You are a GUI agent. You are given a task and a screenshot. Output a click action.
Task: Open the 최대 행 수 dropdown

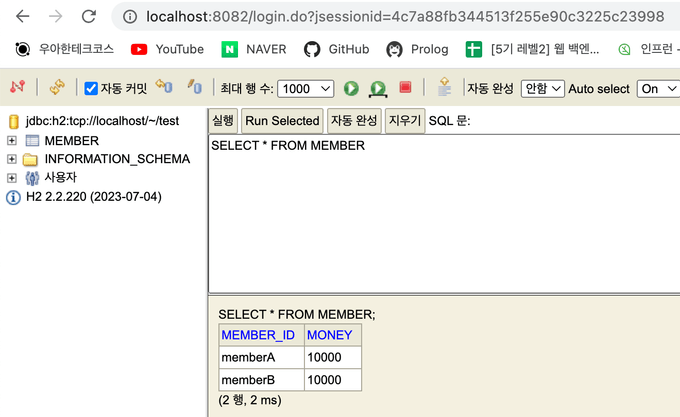pyautogui.click(x=305, y=89)
